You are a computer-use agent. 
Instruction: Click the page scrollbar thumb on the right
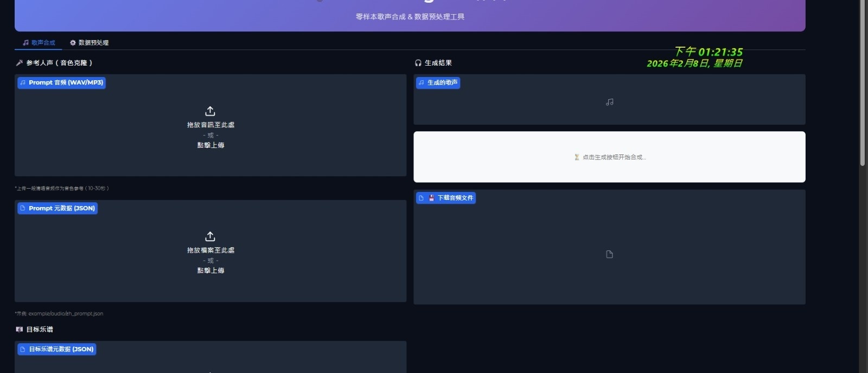coord(863,81)
